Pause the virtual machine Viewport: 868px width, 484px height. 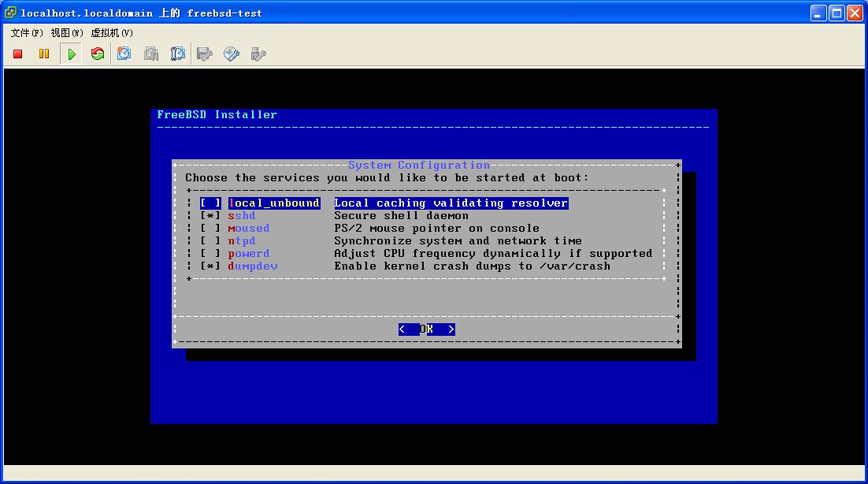pos(44,54)
